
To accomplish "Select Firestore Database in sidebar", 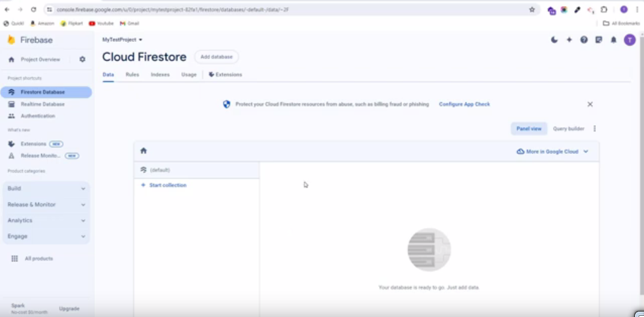I will coord(46,92).
